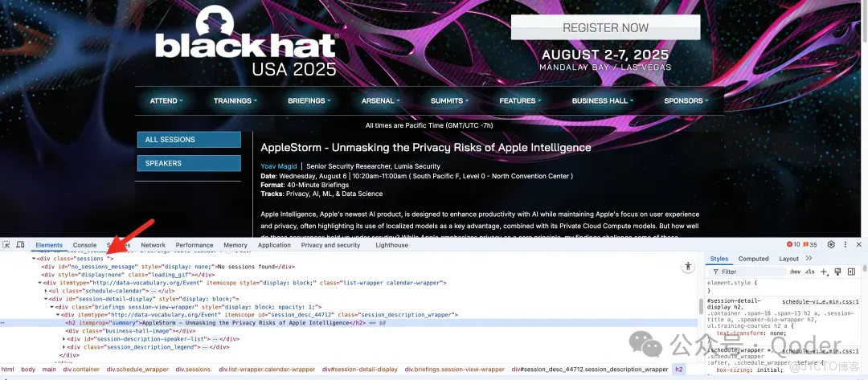This screenshot has width=868, height=380.
Task: Toggle the .cls element classes button
Action: tap(809, 272)
